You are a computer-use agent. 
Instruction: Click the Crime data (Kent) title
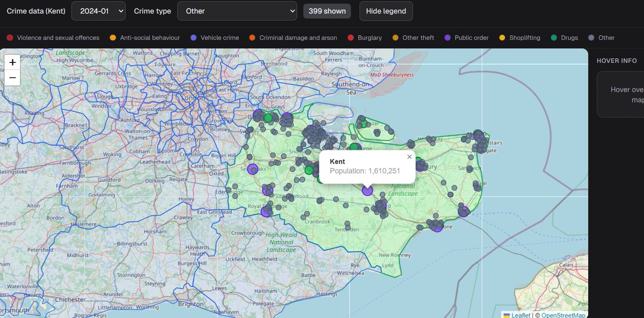click(x=35, y=11)
